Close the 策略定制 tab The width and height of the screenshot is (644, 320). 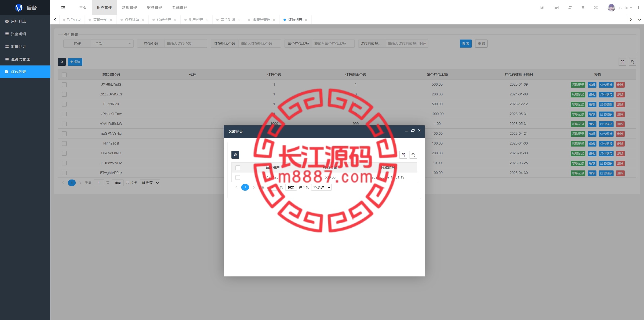pyautogui.click(x=111, y=20)
